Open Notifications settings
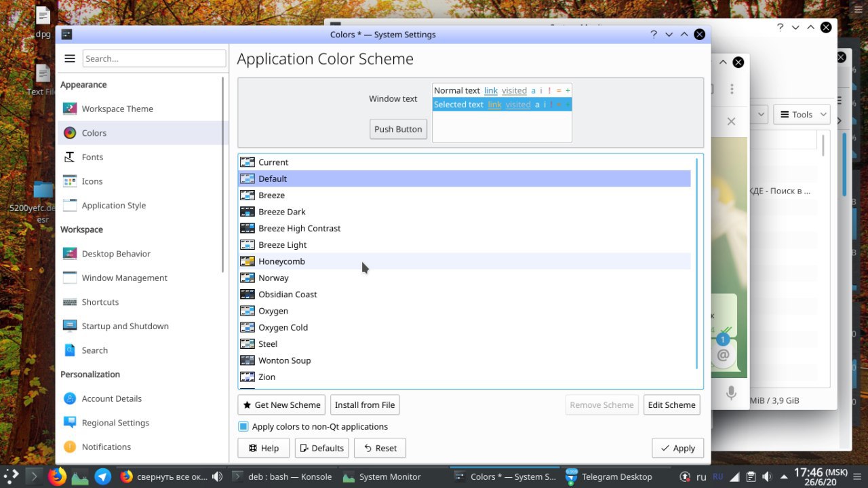This screenshot has width=868, height=488. click(106, 447)
